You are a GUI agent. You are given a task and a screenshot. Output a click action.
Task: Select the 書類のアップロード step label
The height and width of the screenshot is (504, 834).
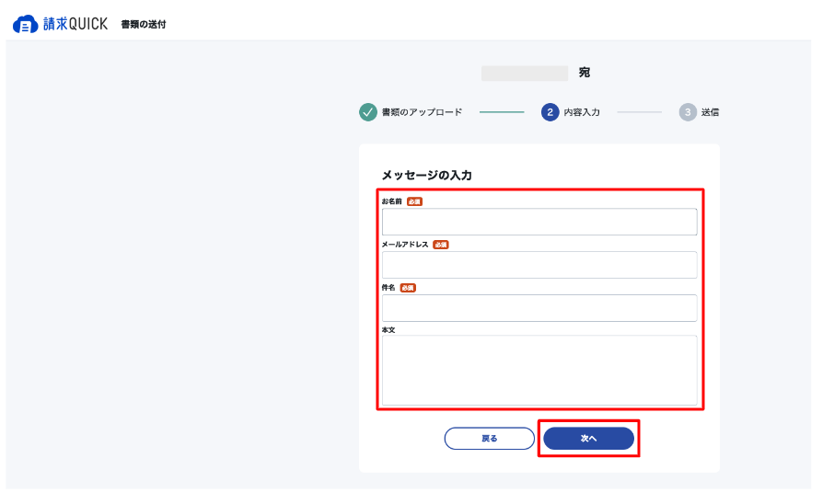click(422, 112)
